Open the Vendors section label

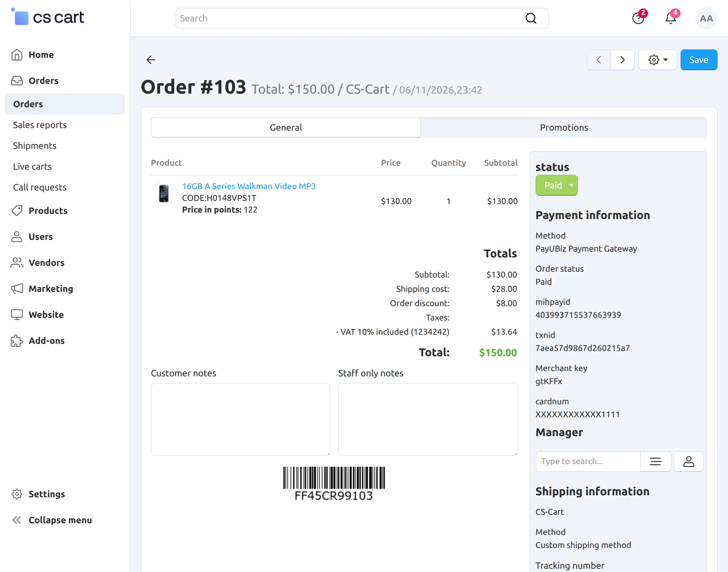(x=46, y=263)
